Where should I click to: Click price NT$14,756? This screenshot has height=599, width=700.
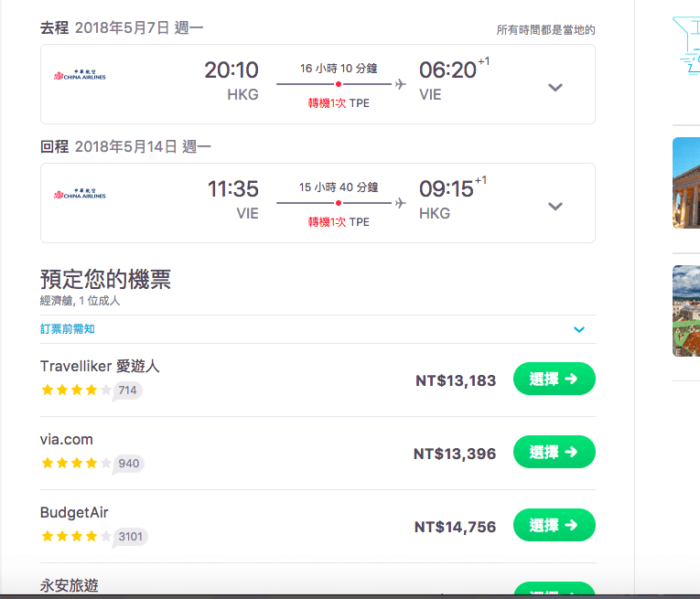coord(455,527)
